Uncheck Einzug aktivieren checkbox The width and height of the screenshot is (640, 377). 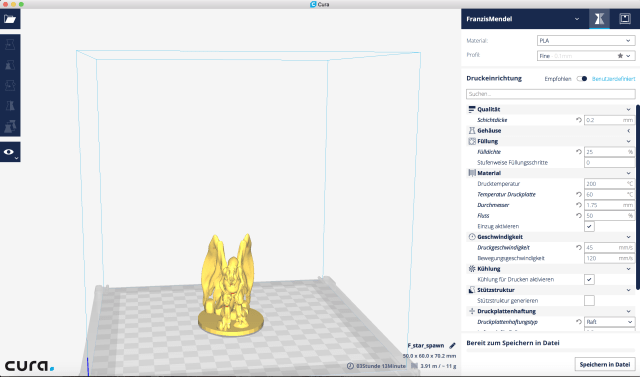[x=589, y=226]
